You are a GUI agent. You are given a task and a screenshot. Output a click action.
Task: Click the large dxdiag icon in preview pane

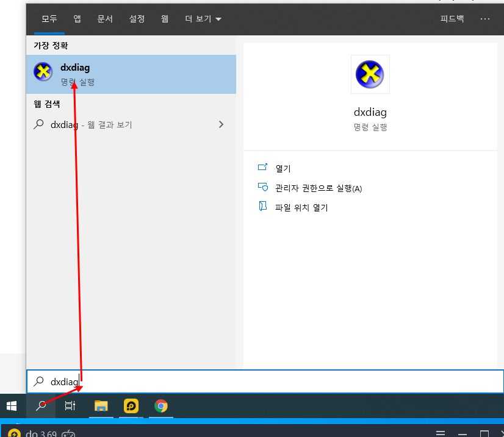[x=370, y=74]
